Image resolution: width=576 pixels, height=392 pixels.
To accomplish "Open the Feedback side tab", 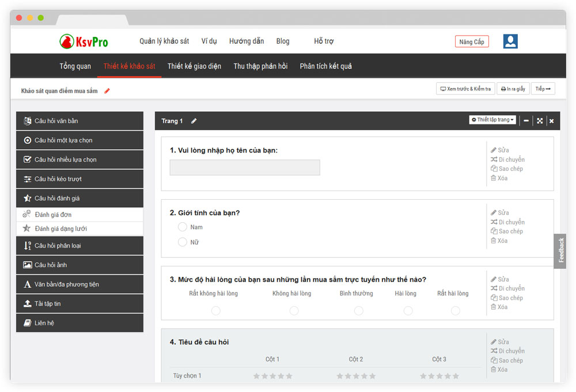I will click(560, 251).
